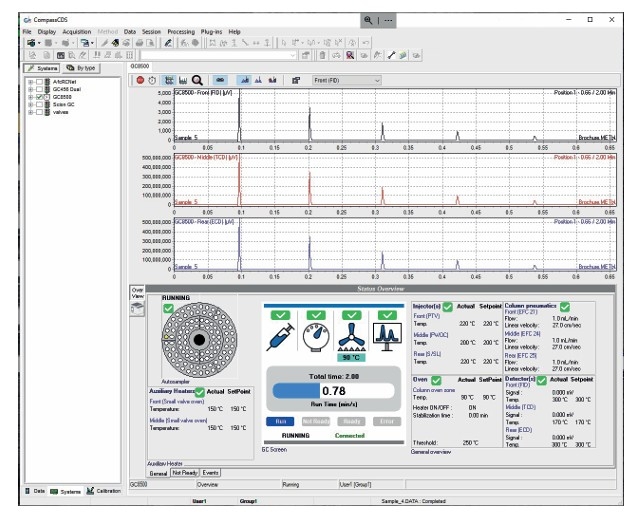Image resolution: width=633 pixels, height=517 pixels.
Task: Open the detector monitor status icon
Action: pos(387,337)
